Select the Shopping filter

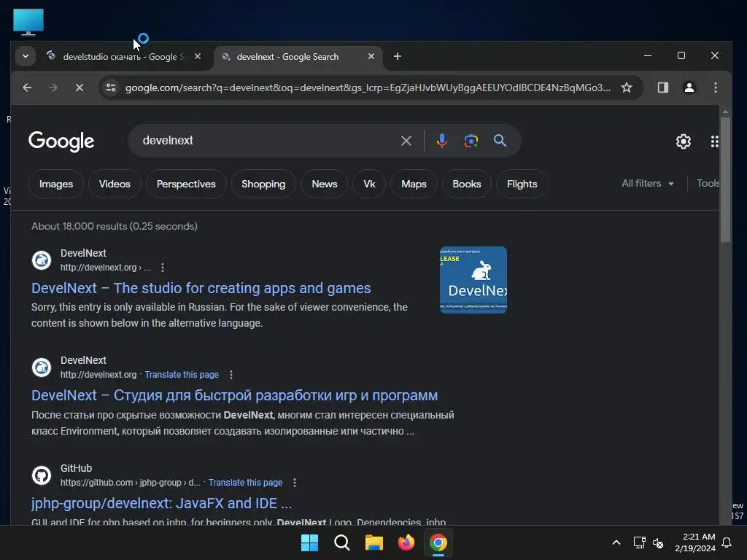click(x=263, y=184)
